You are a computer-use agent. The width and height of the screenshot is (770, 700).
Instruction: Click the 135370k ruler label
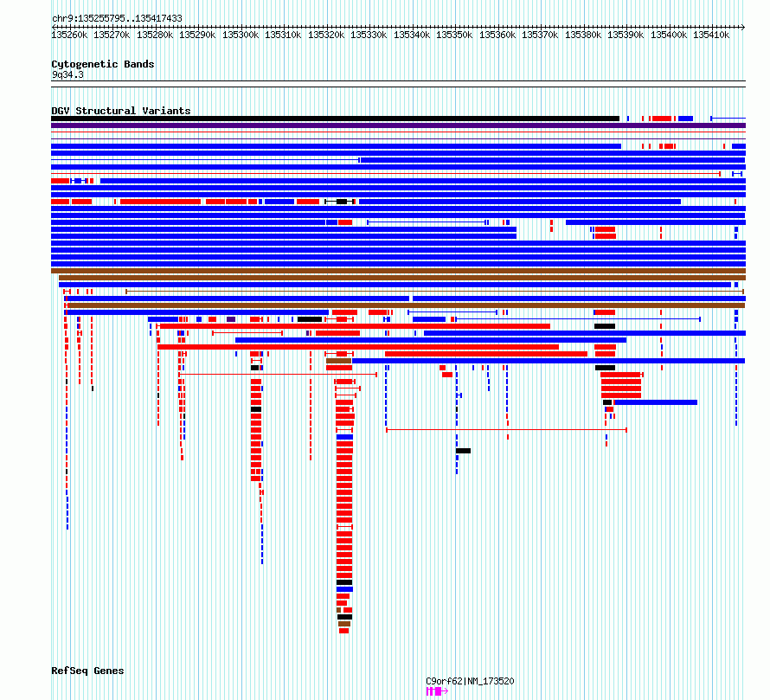pos(540,35)
